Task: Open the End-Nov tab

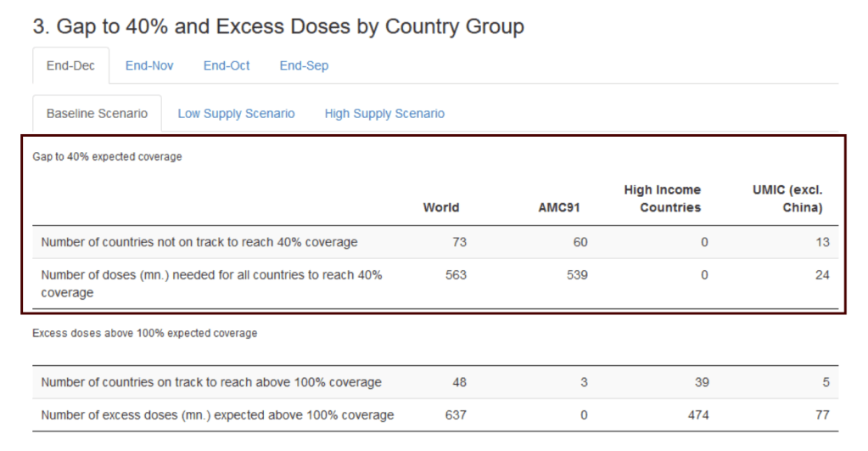Action: 149,65
